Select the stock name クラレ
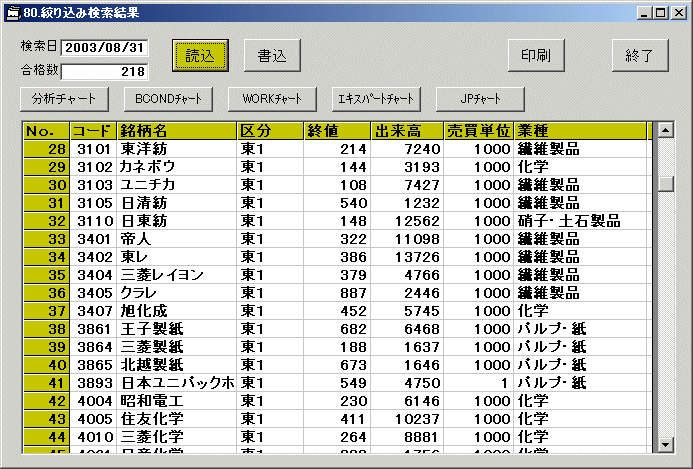Image resolution: width=693 pixels, height=469 pixels. [177, 293]
